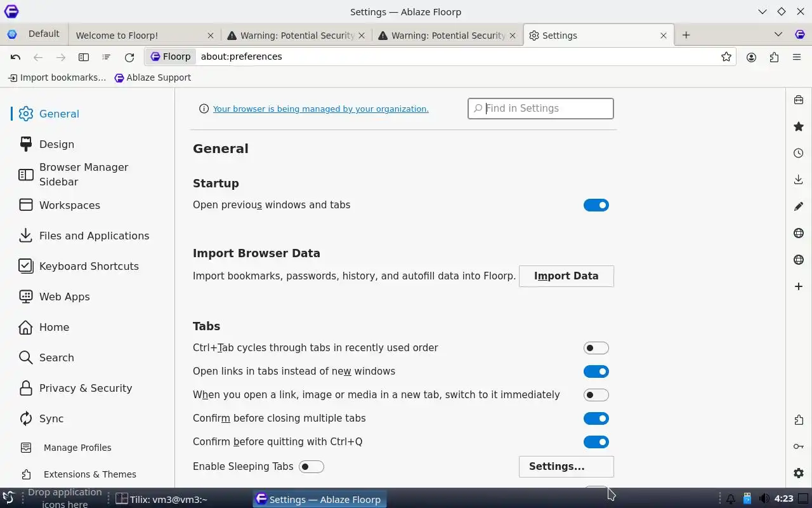Image resolution: width=812 pixels, height=508 pixels.
Task: Click the back navigation arrow
Action: (38, 57)
